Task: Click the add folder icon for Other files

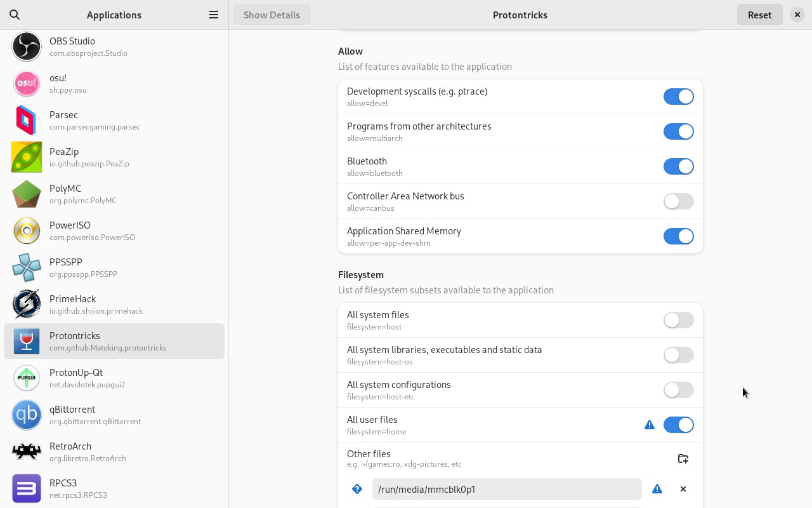Action: coord(683,458)
